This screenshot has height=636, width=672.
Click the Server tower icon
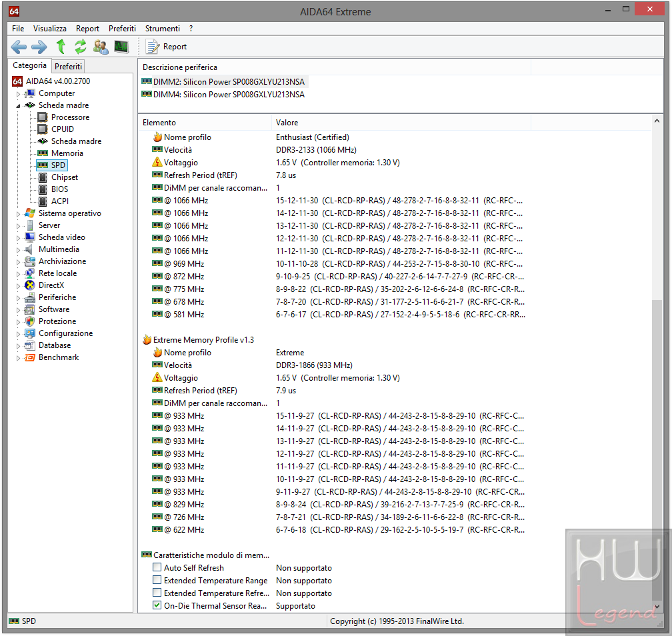tap(29, 225)
